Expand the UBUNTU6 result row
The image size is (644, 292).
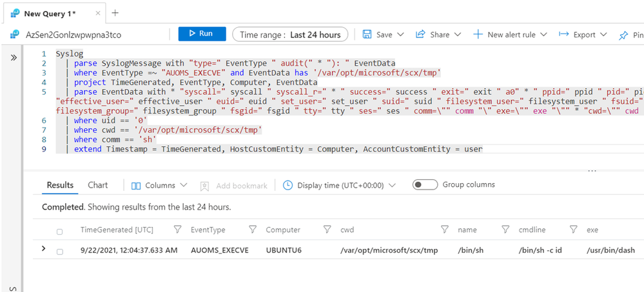44,248
